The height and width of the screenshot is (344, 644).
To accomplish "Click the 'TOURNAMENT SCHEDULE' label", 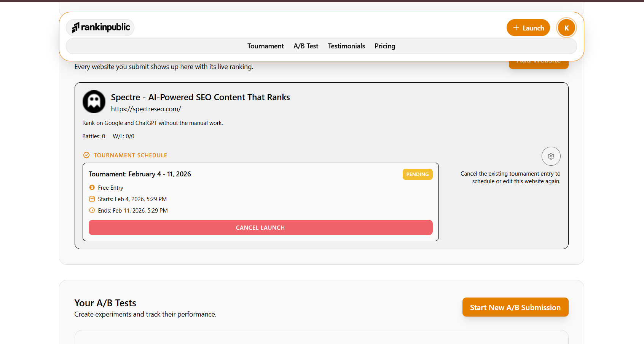I will (x=131, y=155).
